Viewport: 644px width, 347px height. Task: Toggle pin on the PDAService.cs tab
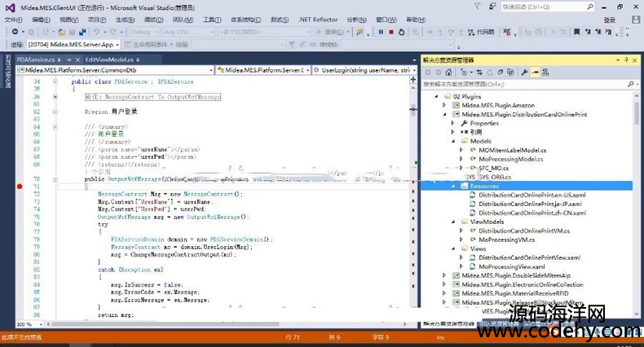coord(69,60)
